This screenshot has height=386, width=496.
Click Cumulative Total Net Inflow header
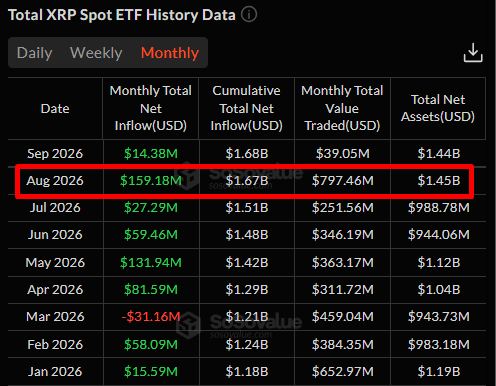(247, 108)
